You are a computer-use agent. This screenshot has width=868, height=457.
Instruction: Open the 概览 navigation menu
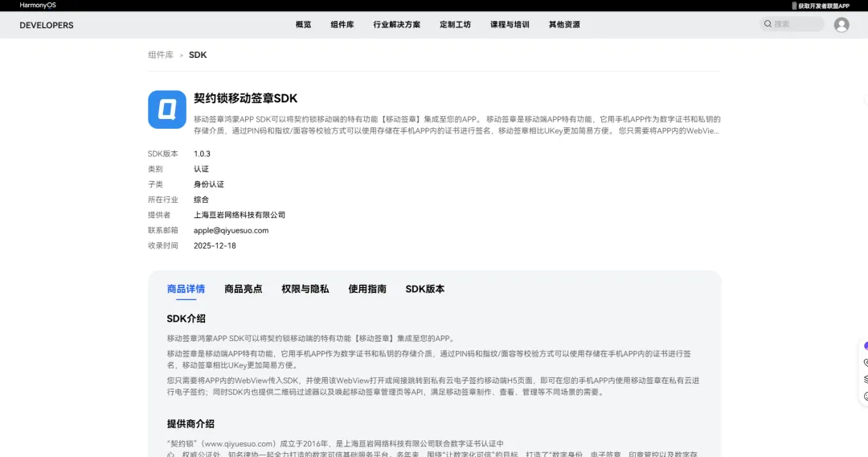click(x=303, y=24)
